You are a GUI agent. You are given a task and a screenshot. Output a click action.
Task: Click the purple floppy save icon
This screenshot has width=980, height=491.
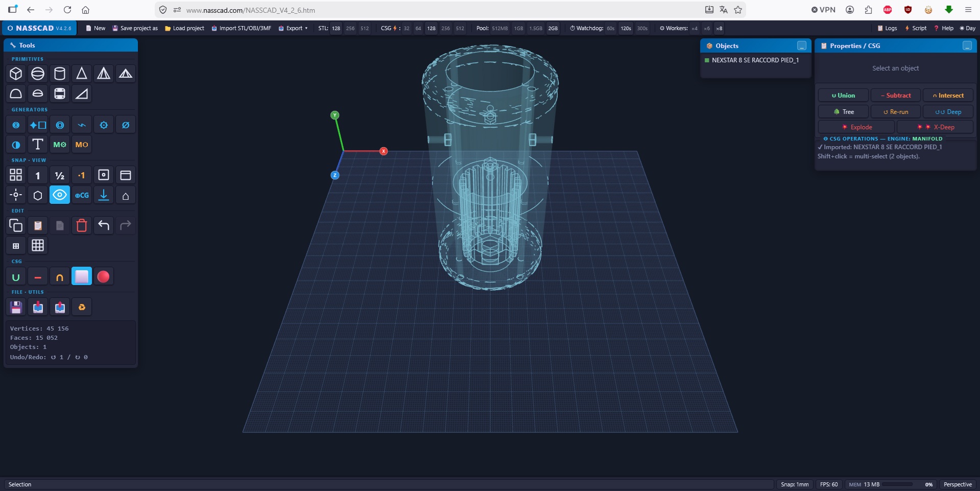pyautogui.click(x=16, y=307)
